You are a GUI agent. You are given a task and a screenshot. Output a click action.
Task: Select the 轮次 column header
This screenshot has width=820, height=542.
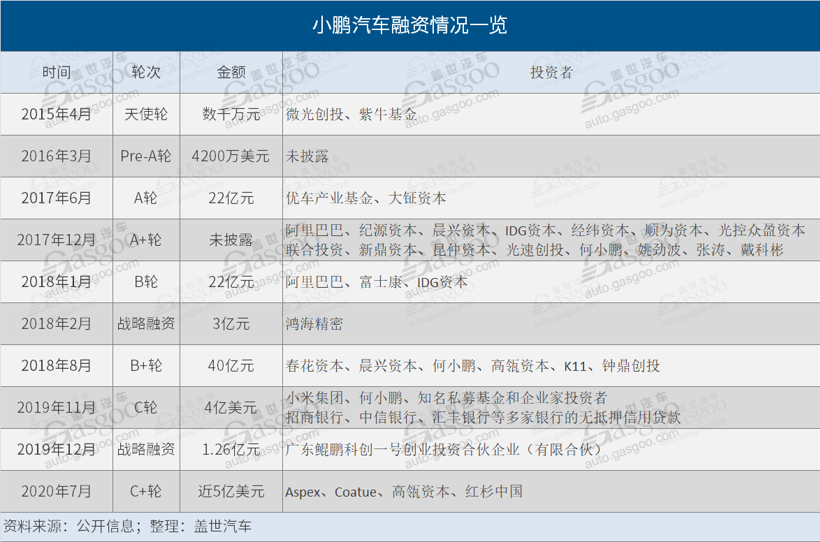146,72
